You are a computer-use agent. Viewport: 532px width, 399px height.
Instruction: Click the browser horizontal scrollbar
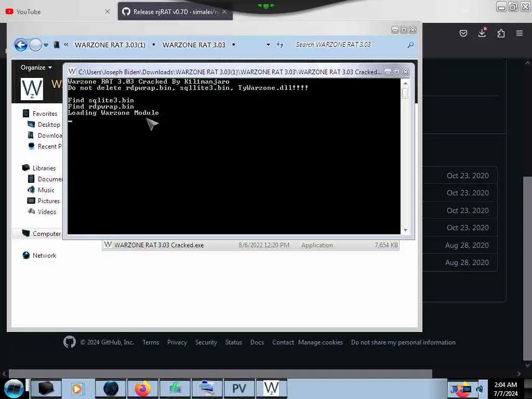coord(220,373)
